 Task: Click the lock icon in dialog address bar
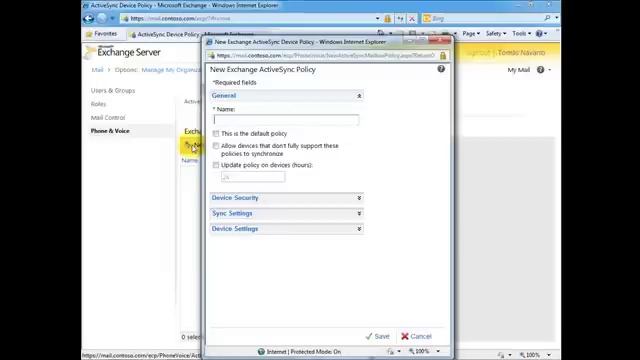[x=443, y=55]
